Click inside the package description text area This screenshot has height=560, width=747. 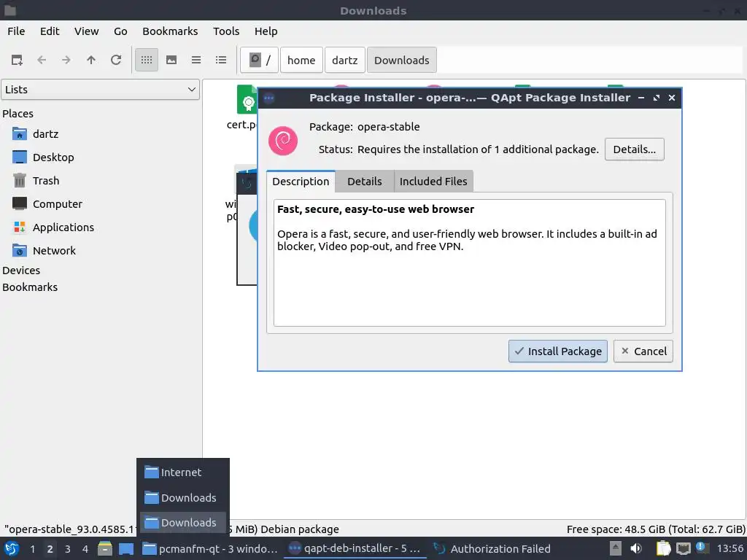469,262
